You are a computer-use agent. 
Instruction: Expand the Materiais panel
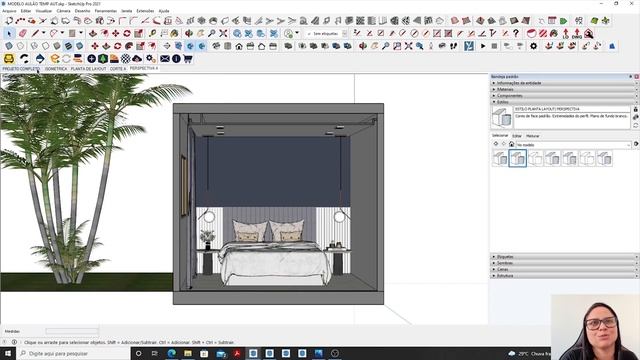click(563, 89)
